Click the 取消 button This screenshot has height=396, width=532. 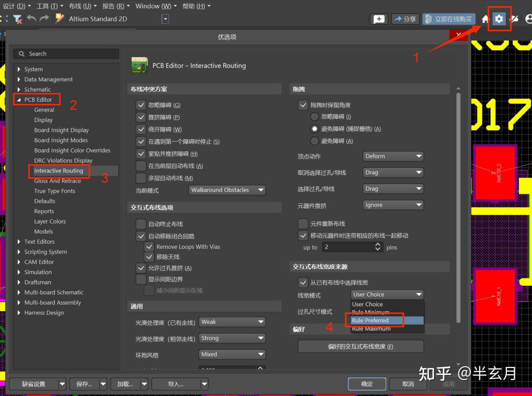408,384
